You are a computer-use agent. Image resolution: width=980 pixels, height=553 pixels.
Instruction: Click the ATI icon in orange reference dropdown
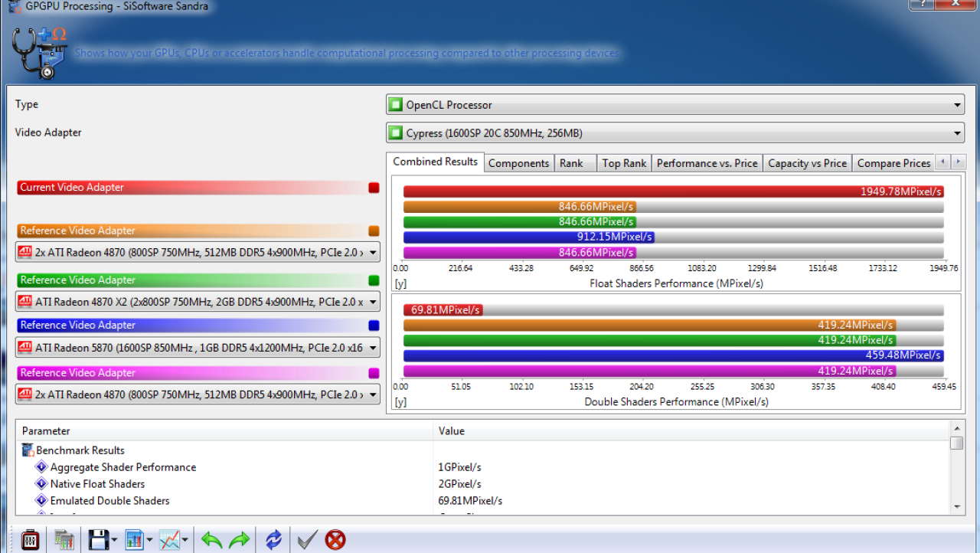tap(24, 252)
